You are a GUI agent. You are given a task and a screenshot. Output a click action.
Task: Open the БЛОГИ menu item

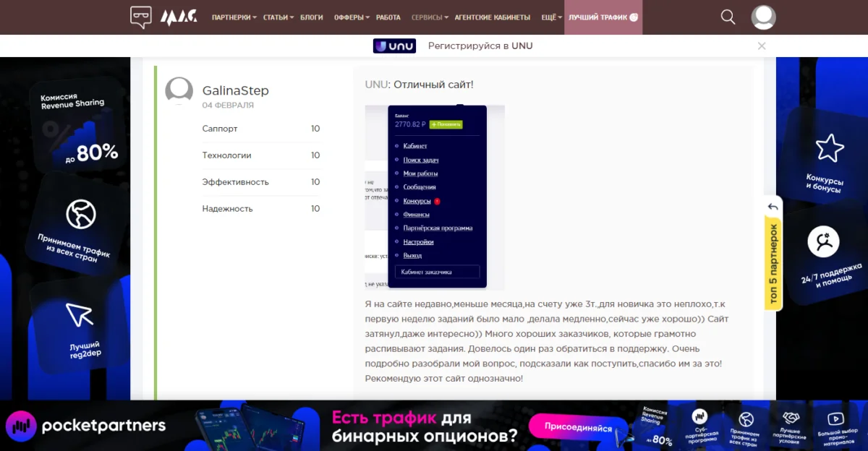pos(311,17)
